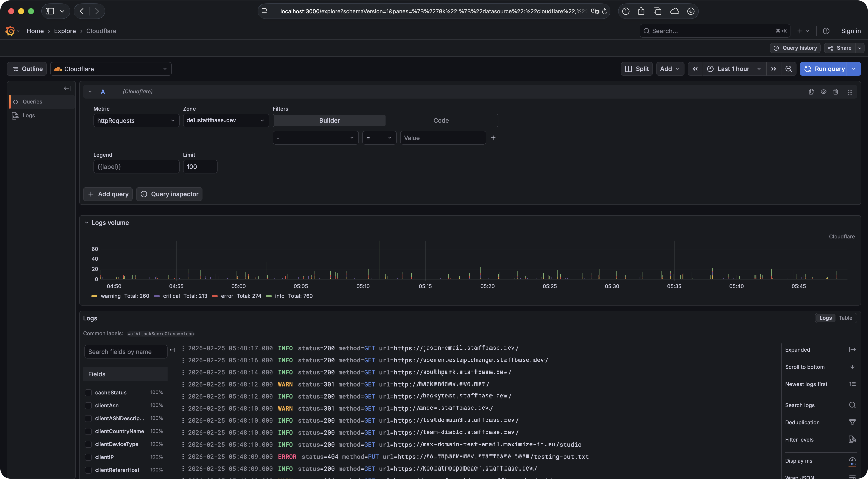868x479 pixels.
Task: Select the Builder filter mode
Action: tap(329, 121)
